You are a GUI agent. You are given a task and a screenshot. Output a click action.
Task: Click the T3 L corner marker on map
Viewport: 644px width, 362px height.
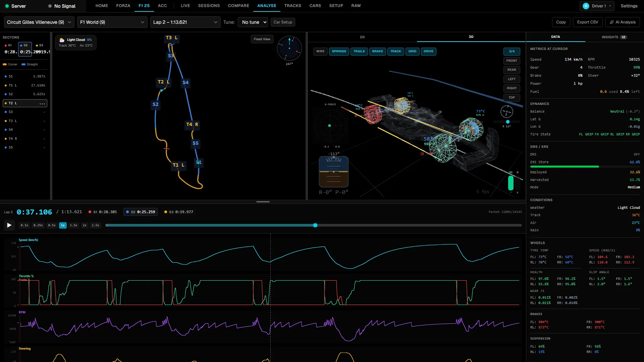click(x=172, y=38)
